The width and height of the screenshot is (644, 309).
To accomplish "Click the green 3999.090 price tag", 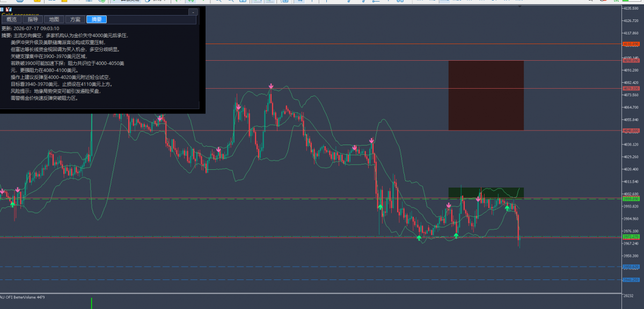I will (631, 199).
